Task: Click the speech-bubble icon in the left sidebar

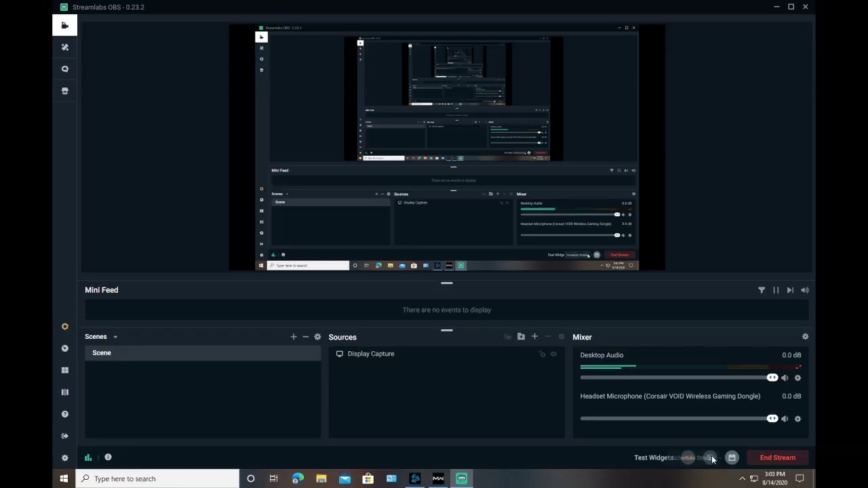Action: coord(65,69)
